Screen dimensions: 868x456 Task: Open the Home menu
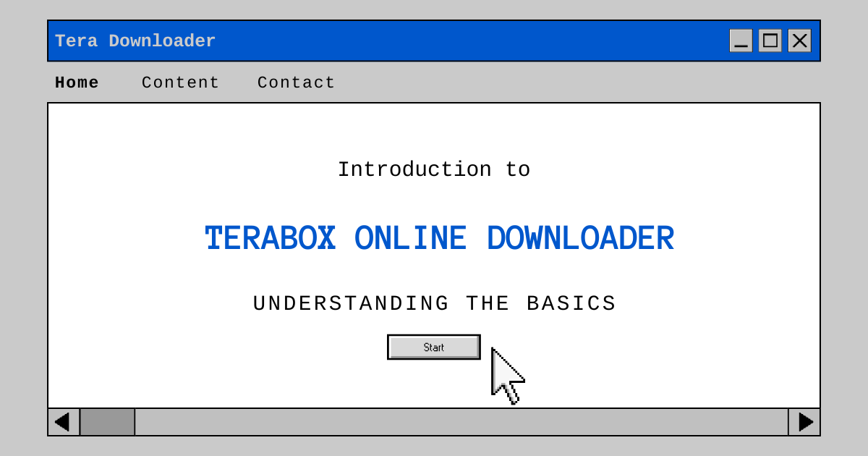coord(77,83)
